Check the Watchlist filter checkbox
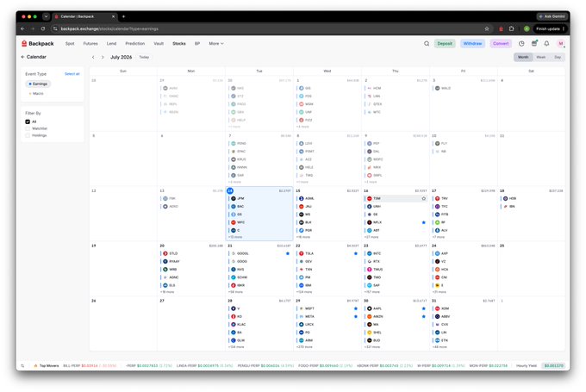 pyautogui.click(x=28, y=128)
